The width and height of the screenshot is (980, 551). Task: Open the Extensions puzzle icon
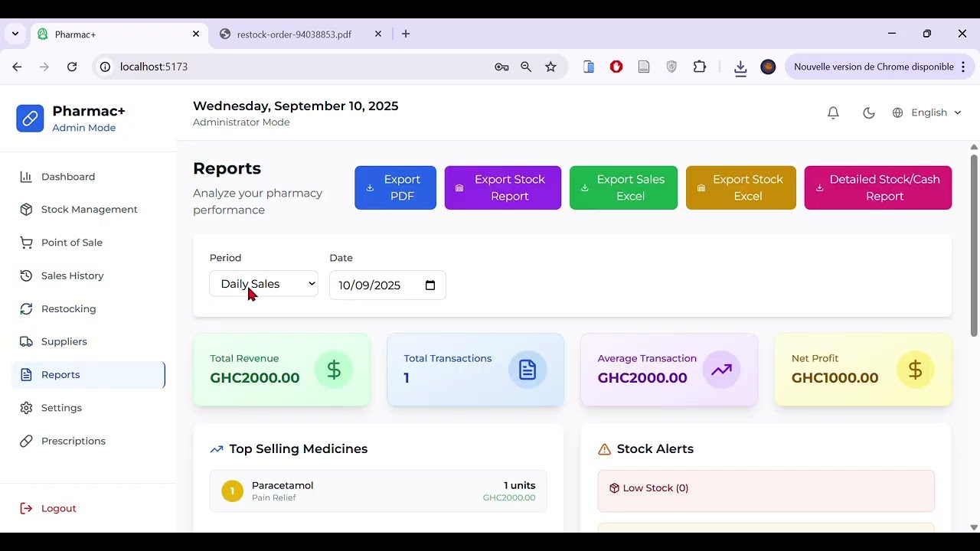[700, 67]
